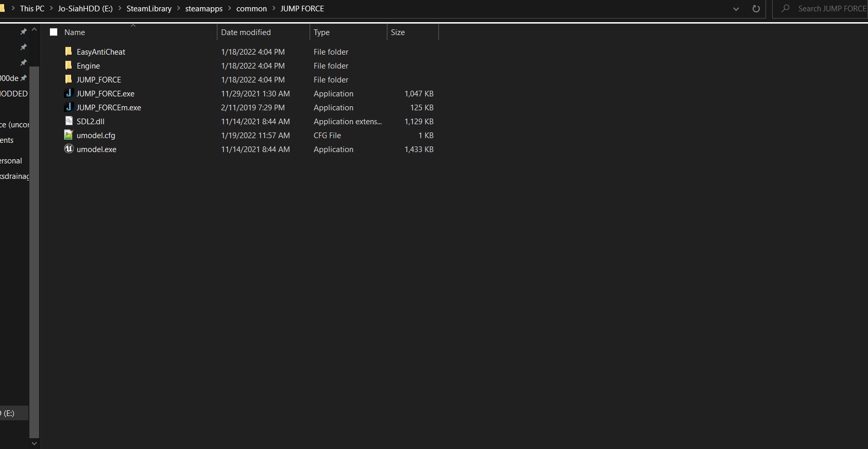This screenshot has height=449, width=868.
Task: Click the search magnifier icon
Action: [x=785, y=9]
